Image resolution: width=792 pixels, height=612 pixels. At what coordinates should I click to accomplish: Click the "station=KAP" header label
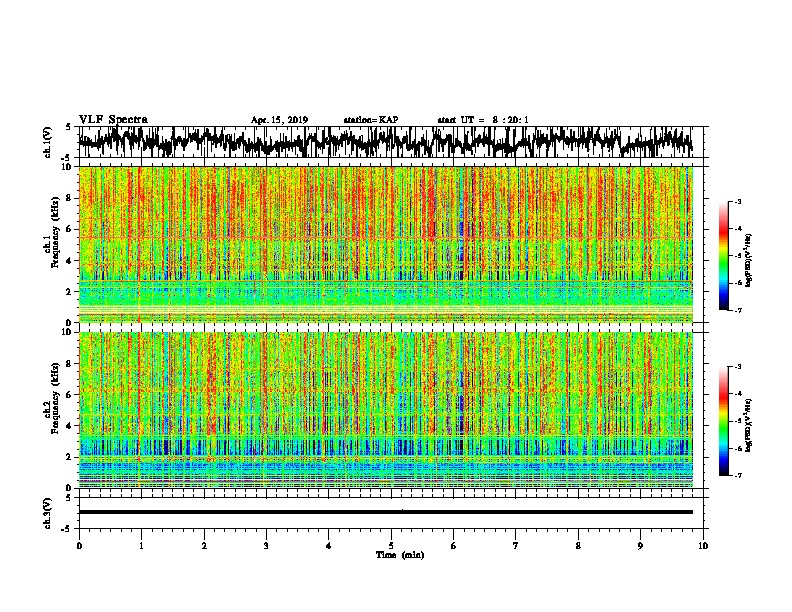(371, 120)
